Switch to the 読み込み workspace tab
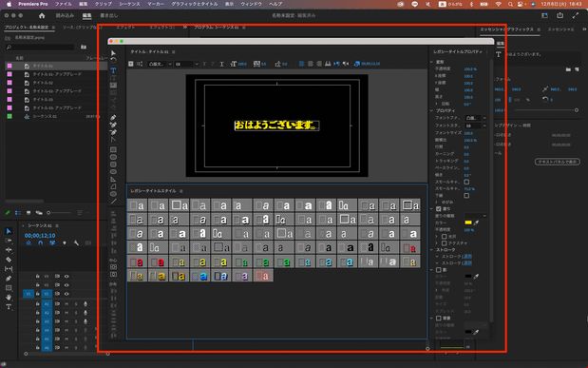The height and width of the screenshot is (368, 588). coord(65,16)
